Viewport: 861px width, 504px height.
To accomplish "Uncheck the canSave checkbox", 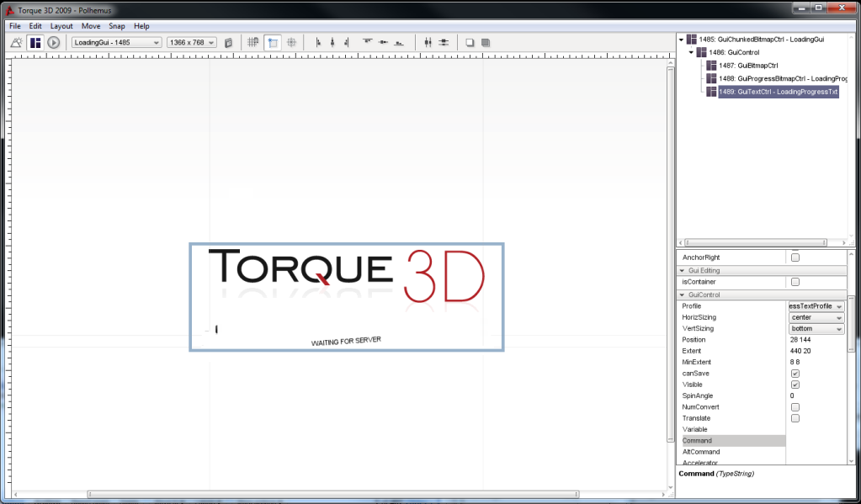I will (795, 373).
